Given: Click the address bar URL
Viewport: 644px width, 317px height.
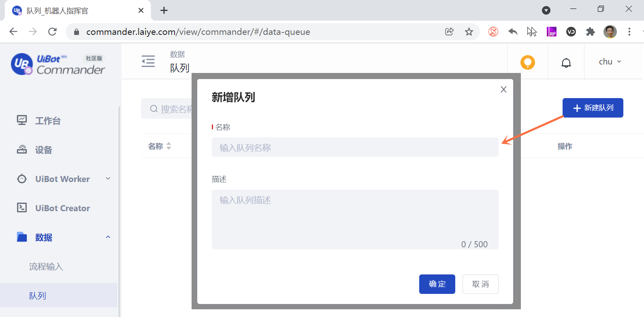Looking at the screenshot, I should click(198, 32).
